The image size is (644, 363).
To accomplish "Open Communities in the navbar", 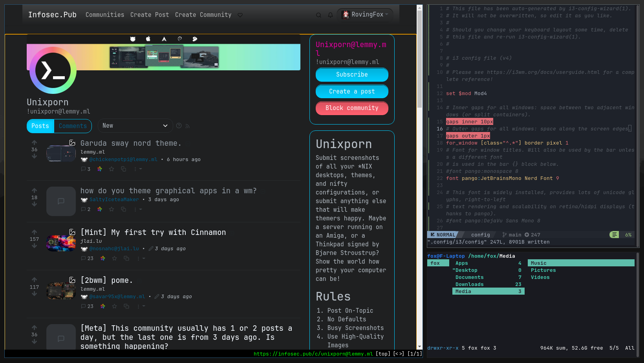I will pos(105,15).
